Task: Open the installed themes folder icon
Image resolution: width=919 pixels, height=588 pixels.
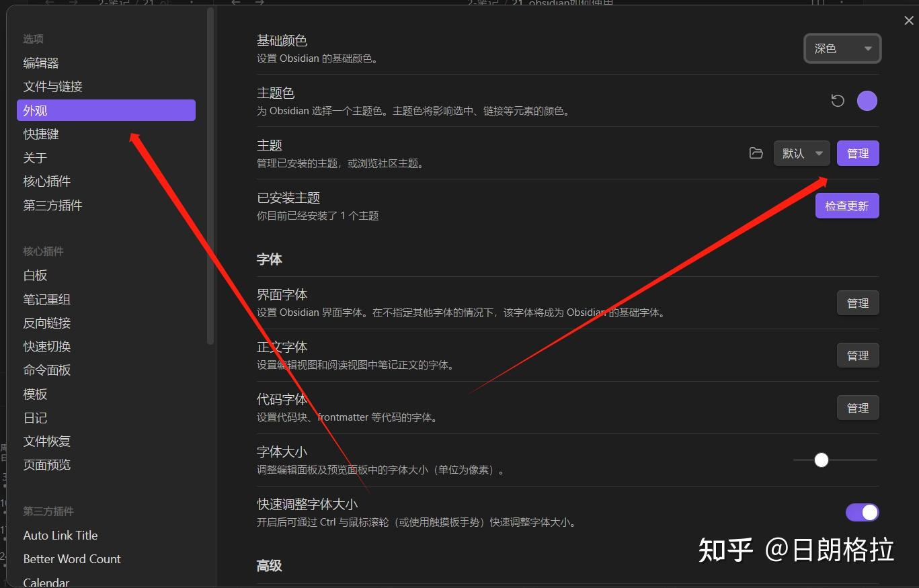Action: click(755, 153)
